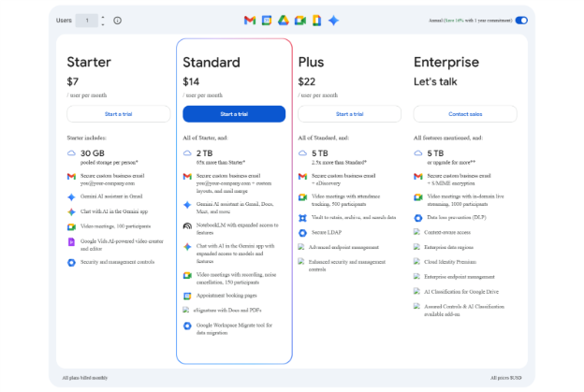Click the cloud icon in Plus 5 TB row
The image size is (584, 392).
click(302, 153)
